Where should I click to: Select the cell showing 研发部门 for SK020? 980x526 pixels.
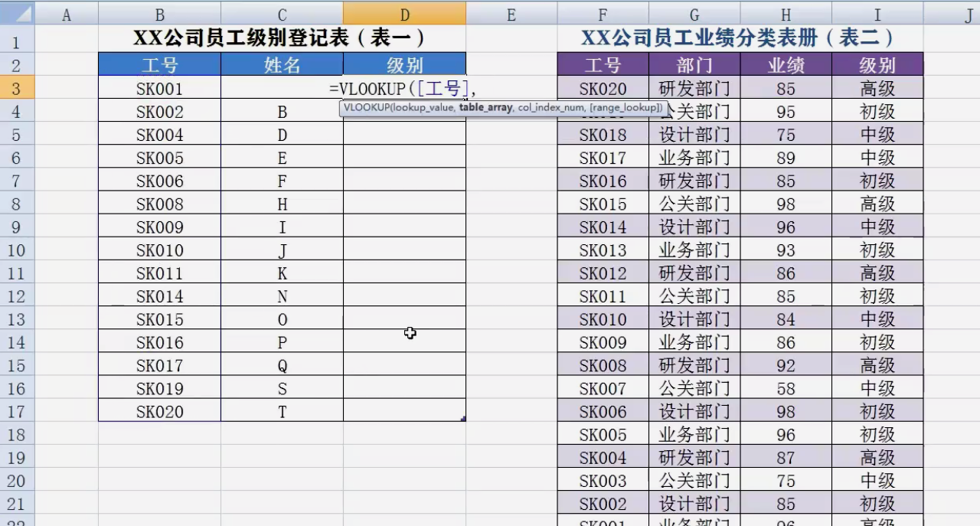coord(694,88)
